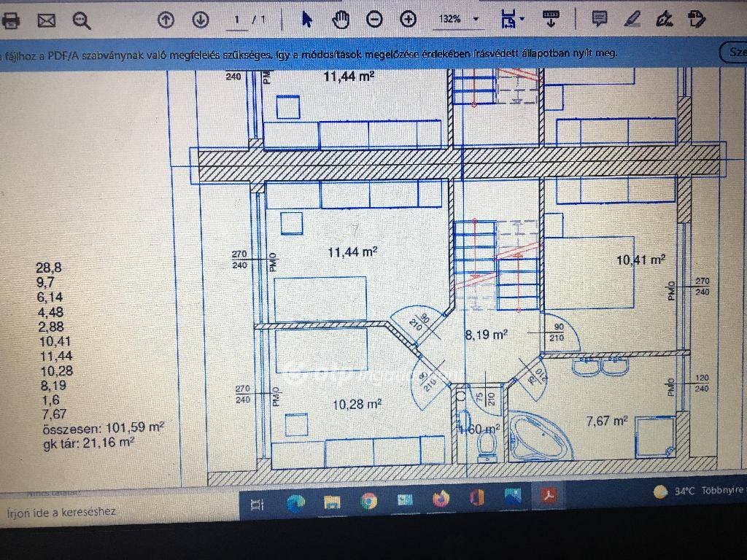Open Microsoft Office from taskbar

pyautogui.click(x=477, y=498)
